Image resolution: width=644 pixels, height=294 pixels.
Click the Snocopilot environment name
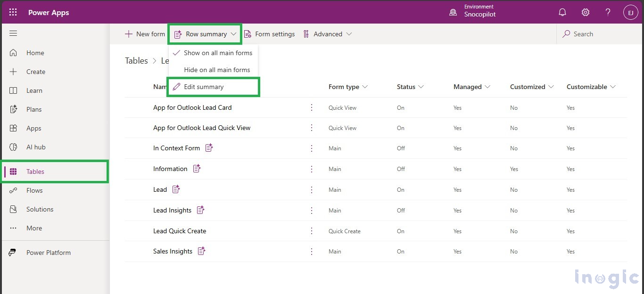480,15
